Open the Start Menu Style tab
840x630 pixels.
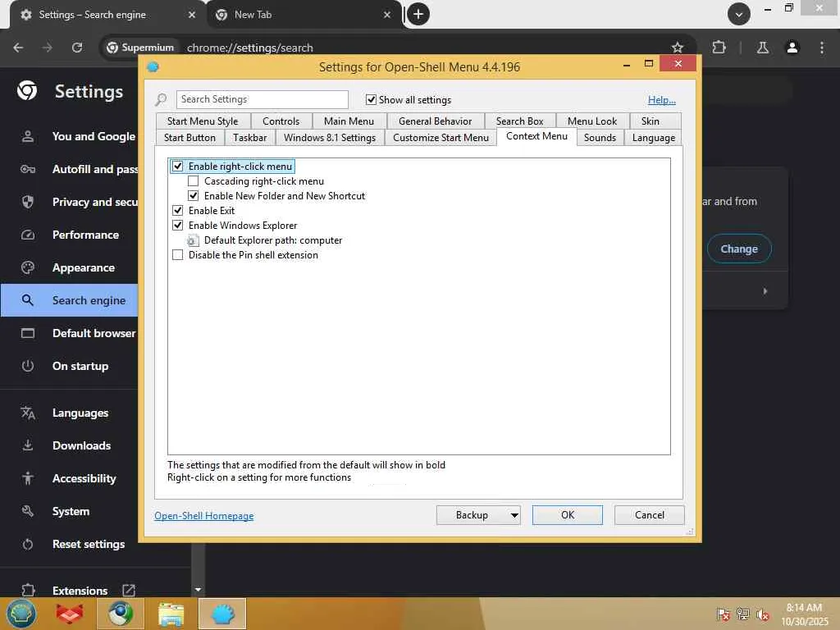pyautogui.click(x=203, y=121)
